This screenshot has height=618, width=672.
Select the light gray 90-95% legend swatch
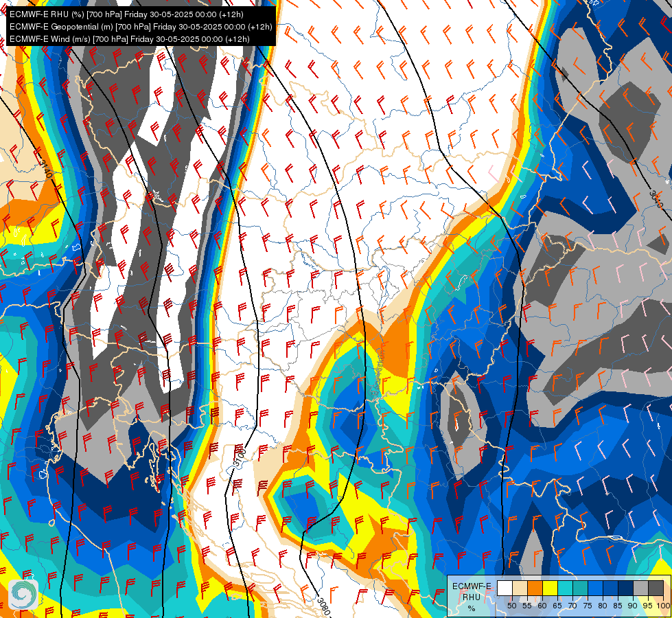(641, 588)
